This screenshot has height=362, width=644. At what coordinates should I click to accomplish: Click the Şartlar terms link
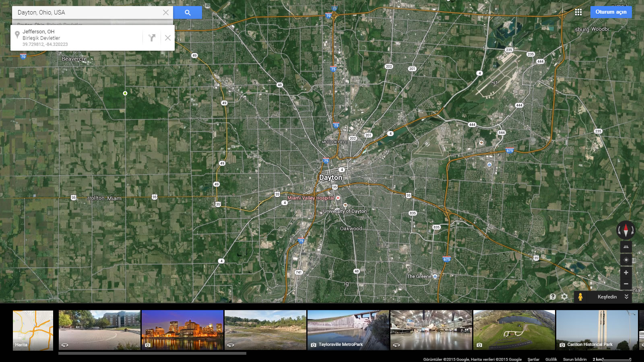click(533, 359)
